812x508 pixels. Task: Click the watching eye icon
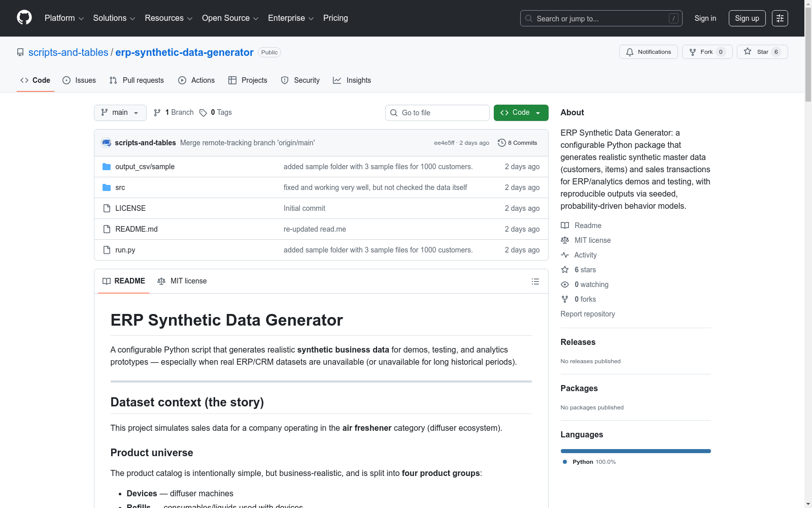(565, 284)
